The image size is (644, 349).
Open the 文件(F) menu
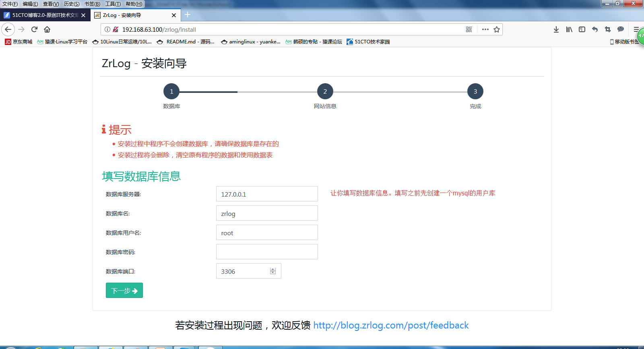tap(10, 4)
